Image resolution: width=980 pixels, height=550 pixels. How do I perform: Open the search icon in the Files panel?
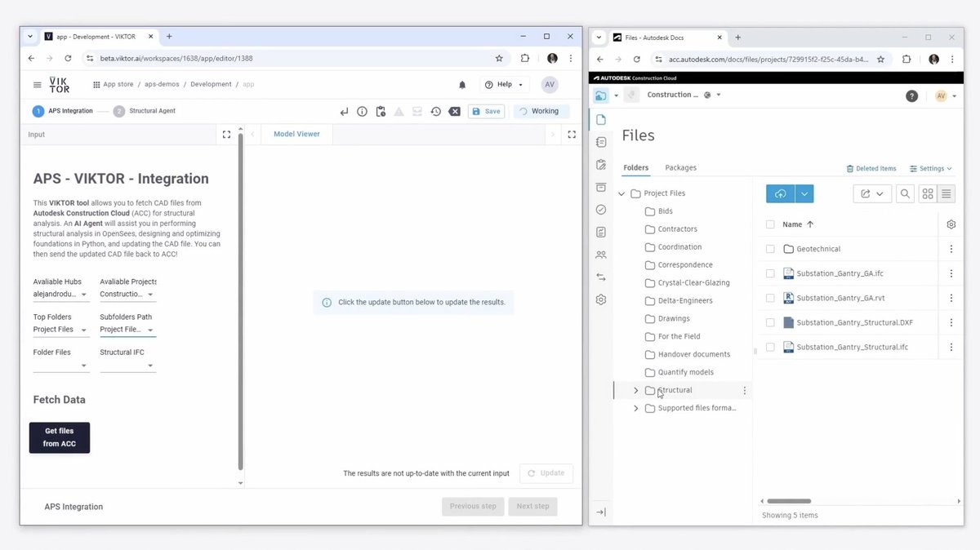[905, 193]
